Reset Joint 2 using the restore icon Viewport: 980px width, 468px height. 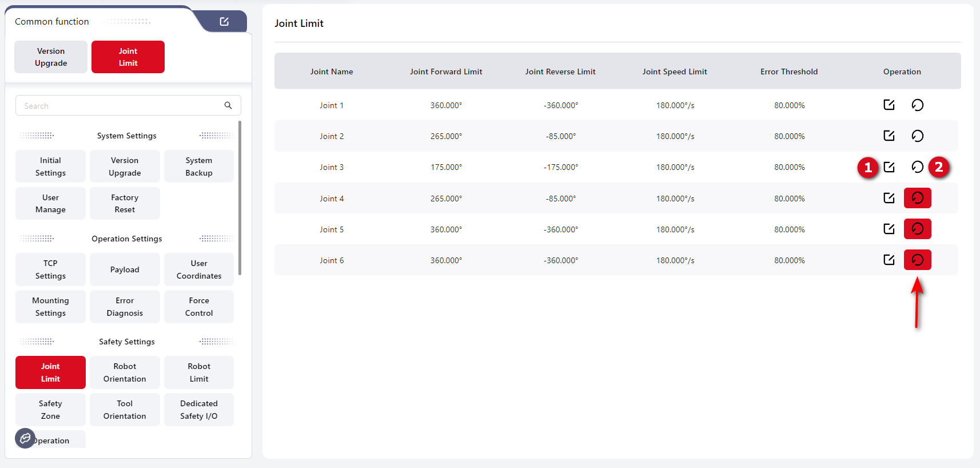[x=917, y=136]
